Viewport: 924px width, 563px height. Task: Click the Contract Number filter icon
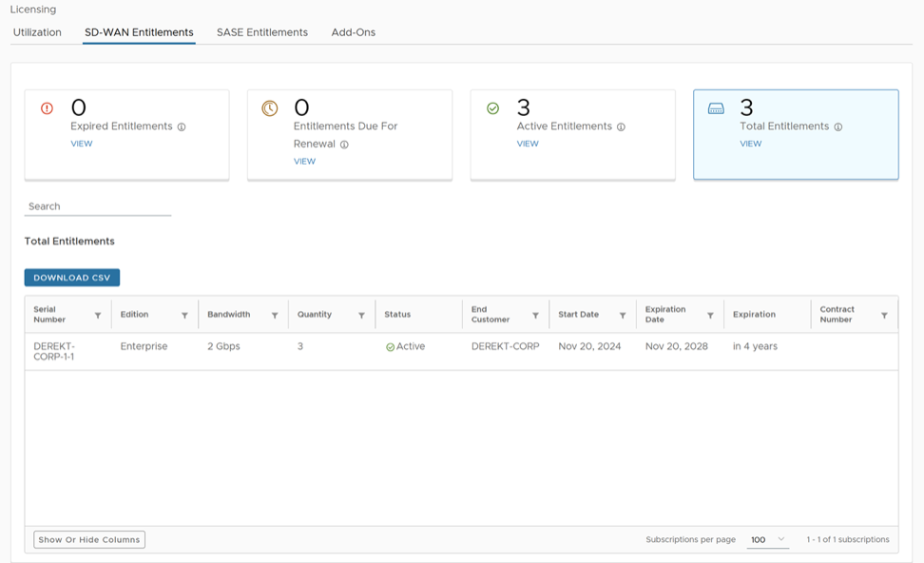(884, 316)
